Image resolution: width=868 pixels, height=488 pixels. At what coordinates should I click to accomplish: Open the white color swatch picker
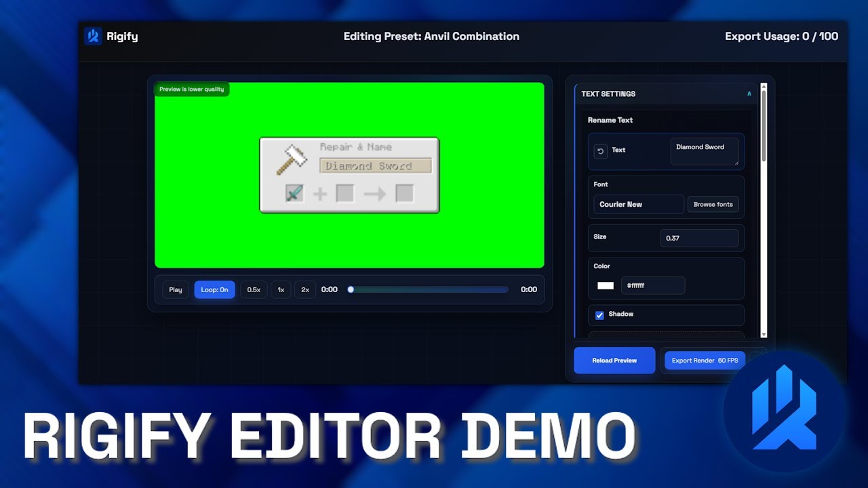pos(606,286)
